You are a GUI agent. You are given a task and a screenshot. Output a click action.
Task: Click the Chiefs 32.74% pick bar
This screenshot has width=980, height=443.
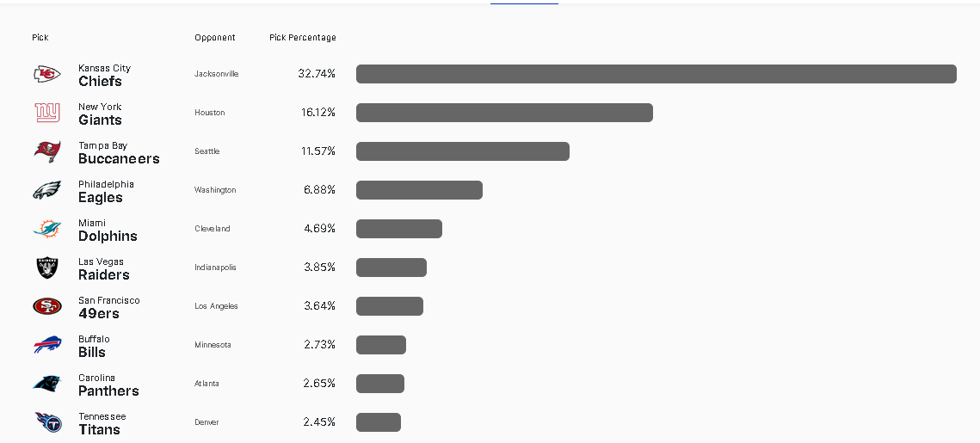[656, 74]
